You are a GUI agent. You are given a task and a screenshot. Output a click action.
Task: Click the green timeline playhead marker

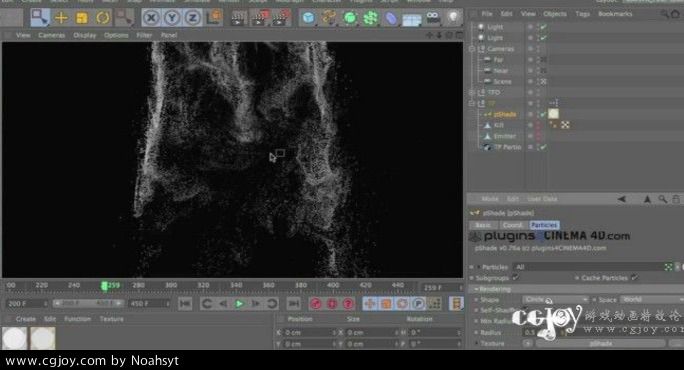[104, 286]
